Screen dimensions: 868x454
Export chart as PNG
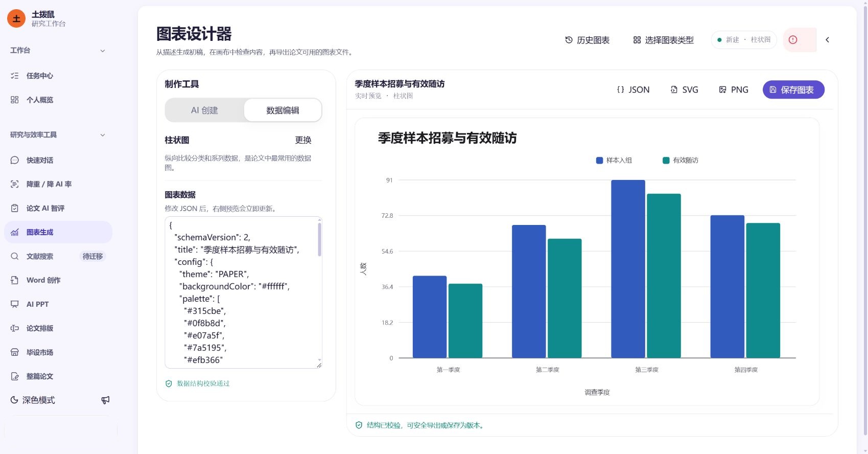734,89
